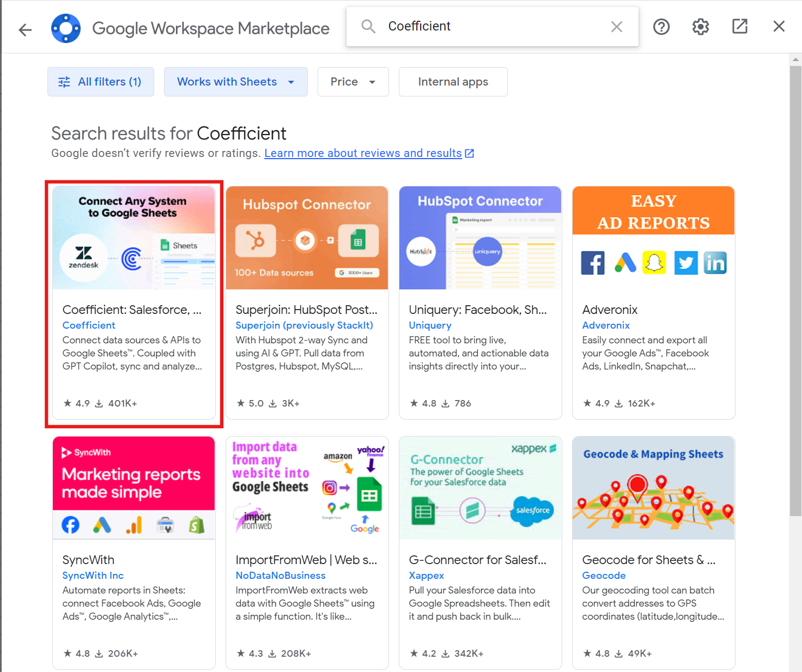Viewport: 802px width, 672px height.
Task: Open Marketplace in a new window
Action: [740, 26]
